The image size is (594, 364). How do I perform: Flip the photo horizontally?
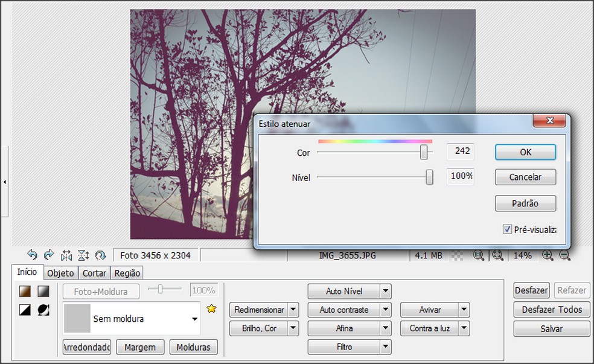point(66,255)
